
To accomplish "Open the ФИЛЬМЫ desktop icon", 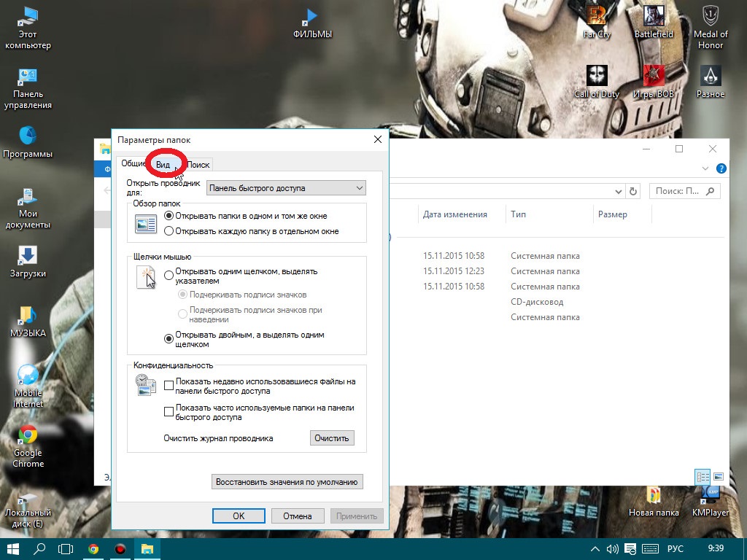I will point(312,23).
